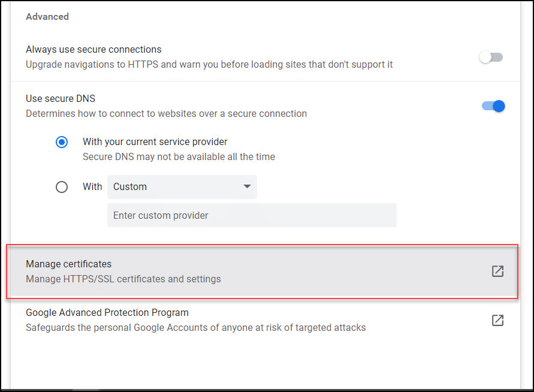Click the Upgrade navigations to HTTPS description
The image size is (534, 392).
pyautogui.click(x=209, y=64)
